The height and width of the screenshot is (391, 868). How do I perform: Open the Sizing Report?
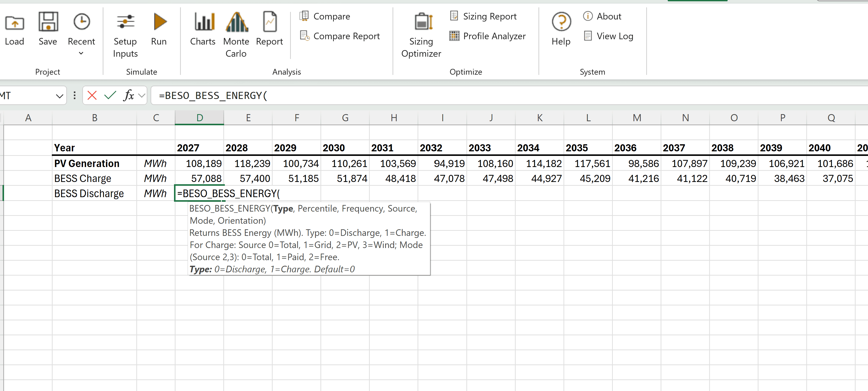[483, 16]
